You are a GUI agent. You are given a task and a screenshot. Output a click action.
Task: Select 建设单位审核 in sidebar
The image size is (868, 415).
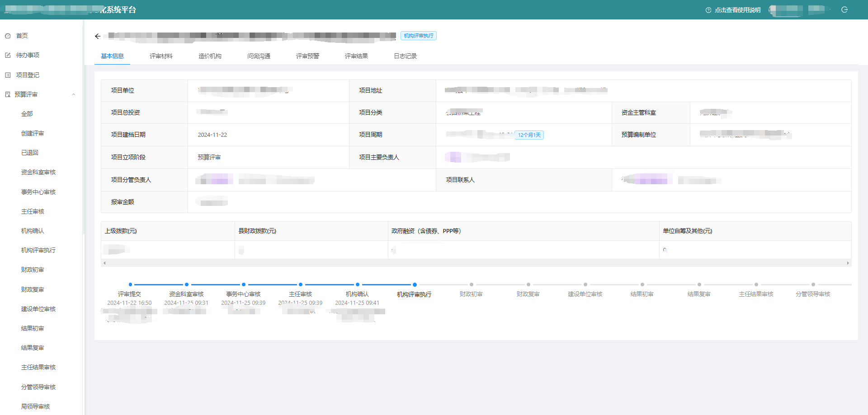[x=38, y=309]
